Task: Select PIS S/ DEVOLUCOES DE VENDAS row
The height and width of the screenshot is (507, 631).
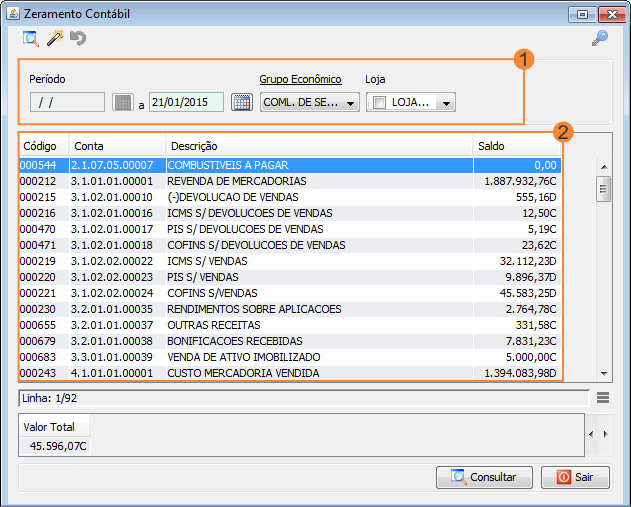Action: pos(290,229)
